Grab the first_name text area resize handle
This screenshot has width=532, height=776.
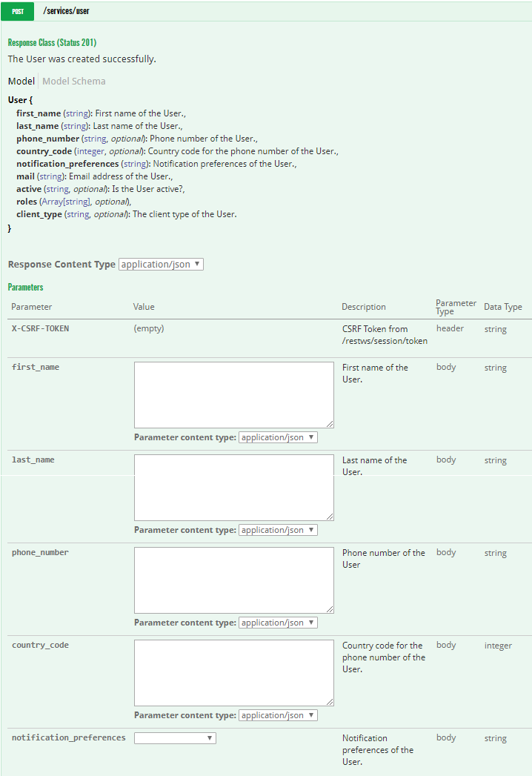click(330, 424)
